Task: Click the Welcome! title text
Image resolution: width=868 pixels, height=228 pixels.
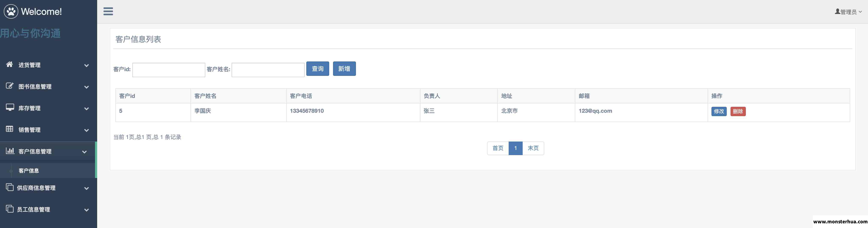Action: (41, 11)
